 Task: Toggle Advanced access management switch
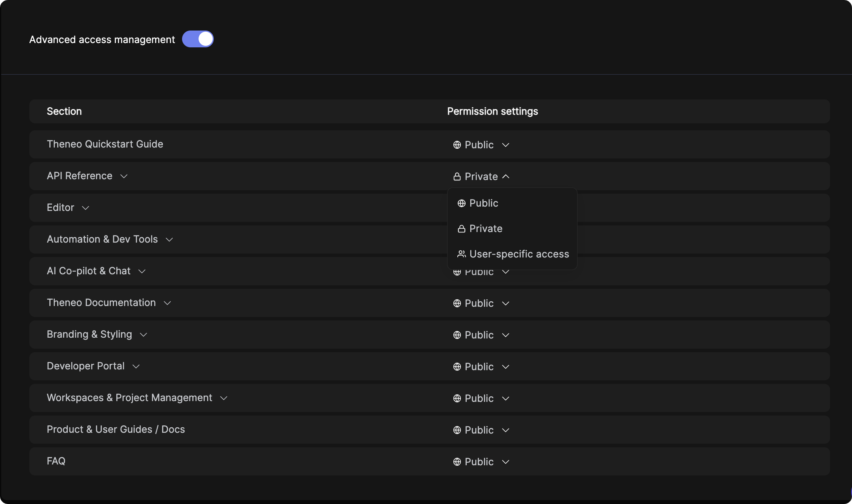click(198, 39)
